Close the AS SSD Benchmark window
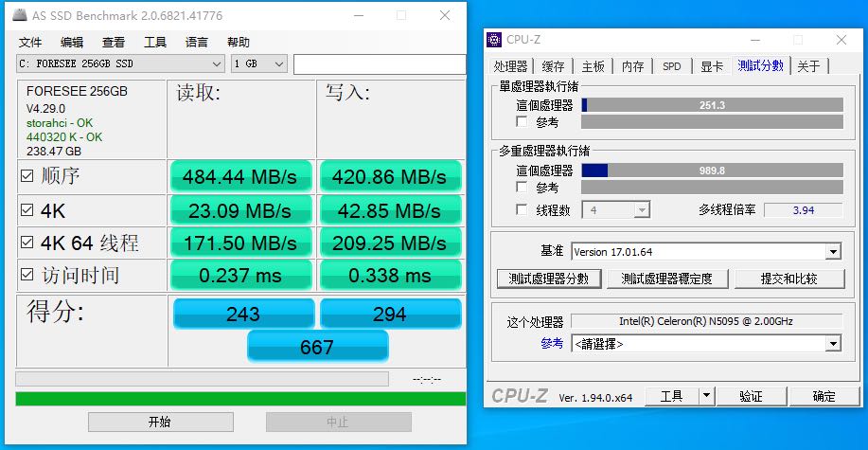868x450 pixels. pyautogui.click(x=445, y=15)
